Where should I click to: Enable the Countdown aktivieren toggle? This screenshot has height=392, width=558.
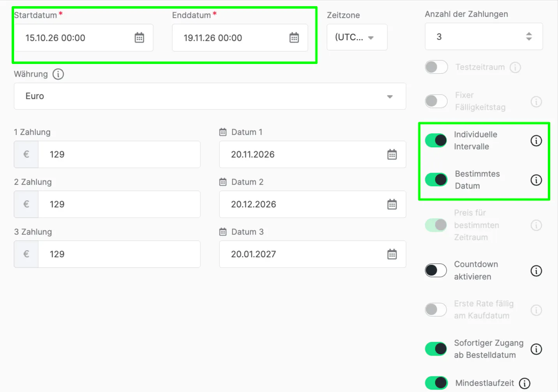[x=436, y=270]
